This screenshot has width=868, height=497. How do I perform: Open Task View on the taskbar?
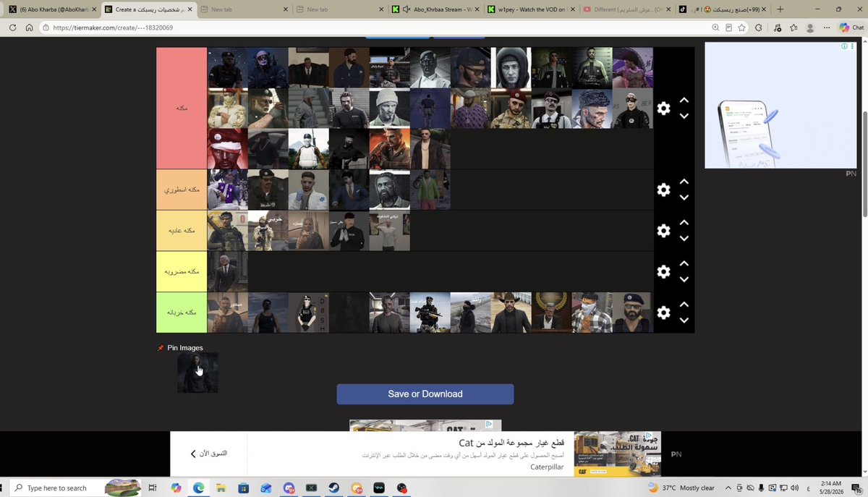(153, 488)
